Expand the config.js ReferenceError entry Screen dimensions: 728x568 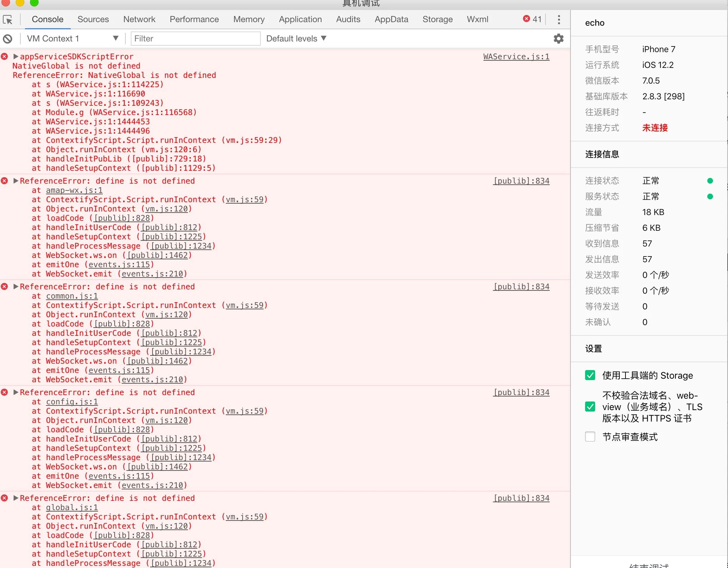[16, 392]
